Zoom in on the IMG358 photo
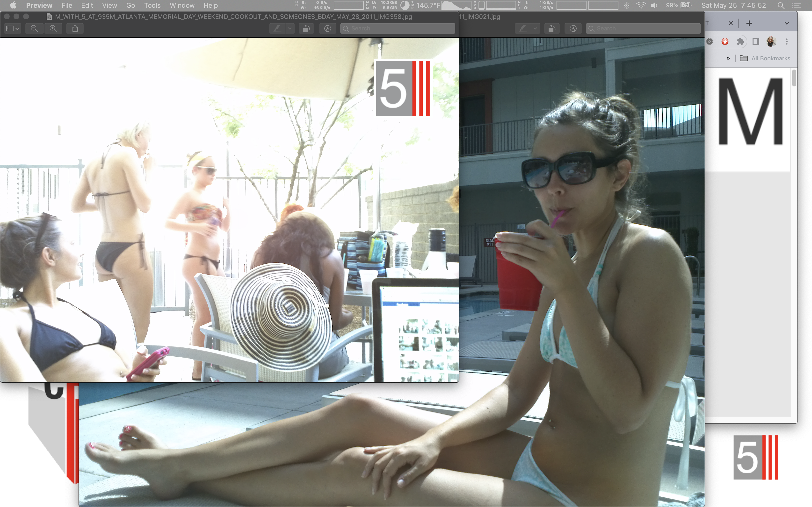This screenshot has height=507, width=812. coord(53,28)
